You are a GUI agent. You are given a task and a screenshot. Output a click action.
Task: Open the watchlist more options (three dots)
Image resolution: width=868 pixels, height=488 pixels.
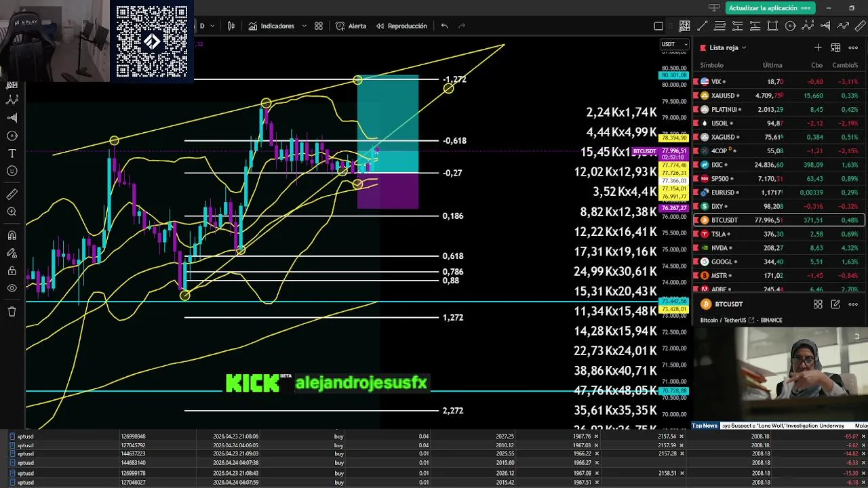[853, 47]
